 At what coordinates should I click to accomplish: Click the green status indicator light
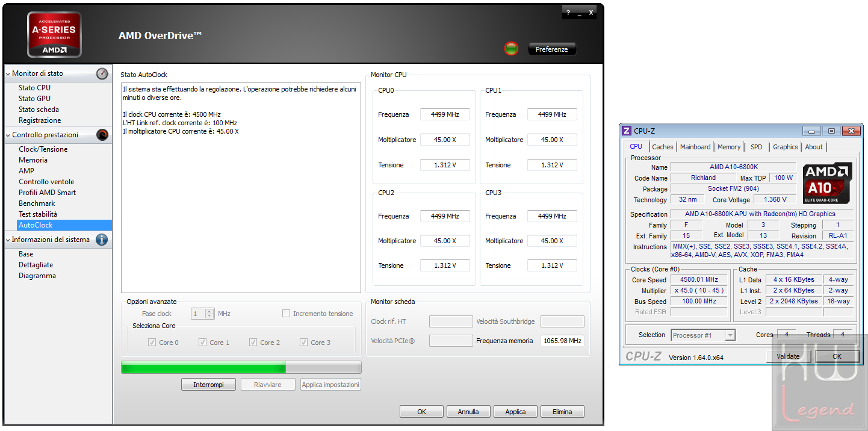(511, 49)
